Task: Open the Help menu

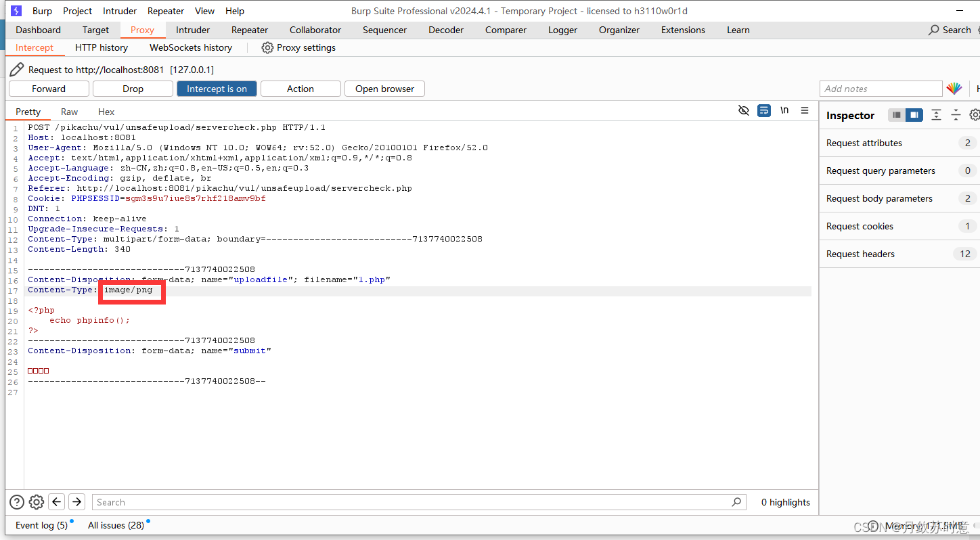Action: tap(235, 11)
